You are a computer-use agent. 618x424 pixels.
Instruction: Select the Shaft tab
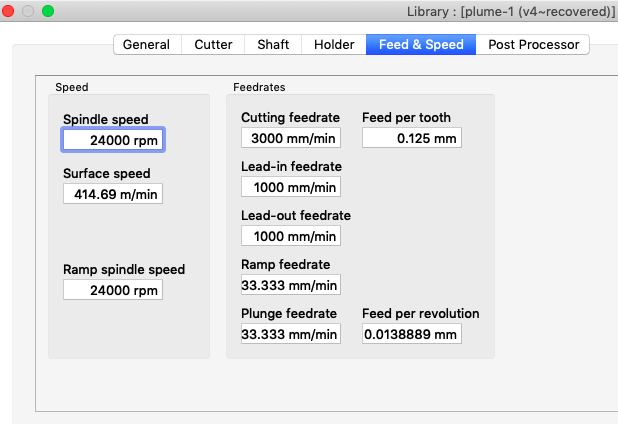click(273, 45)
